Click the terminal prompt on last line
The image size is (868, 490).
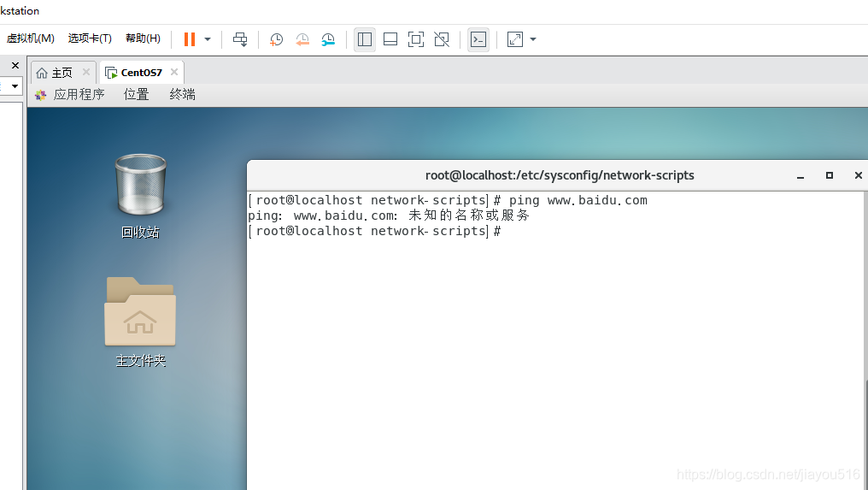374,231
